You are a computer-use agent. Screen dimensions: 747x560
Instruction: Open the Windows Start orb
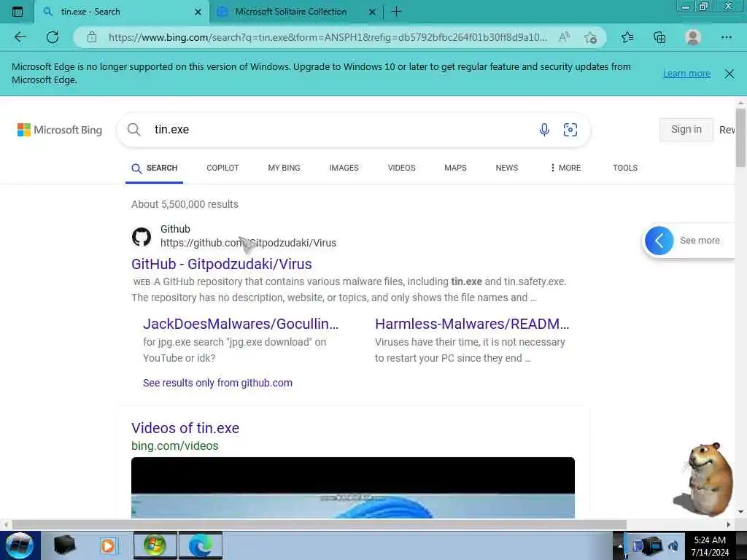pos(20,545)
